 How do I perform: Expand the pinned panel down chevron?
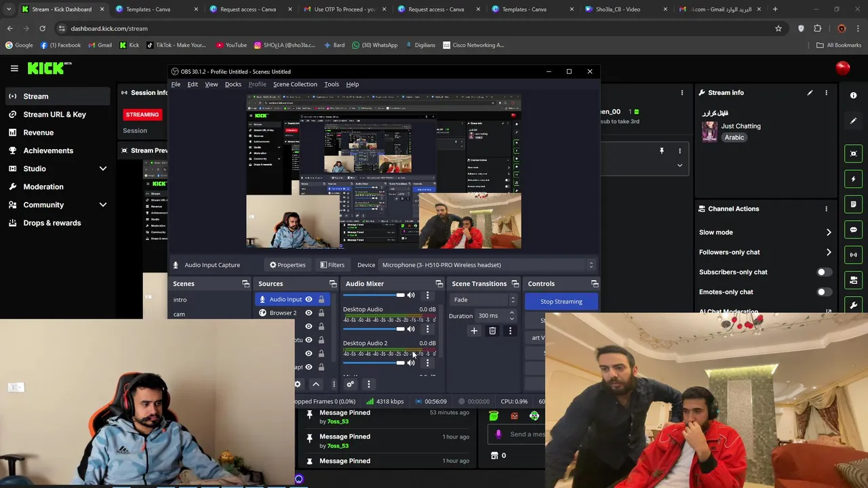[679, 165]
